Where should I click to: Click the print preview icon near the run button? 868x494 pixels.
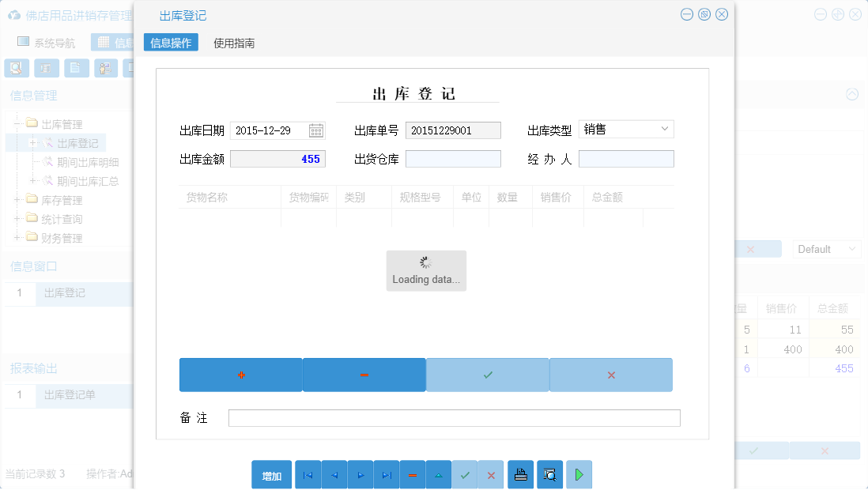(549, 474)
